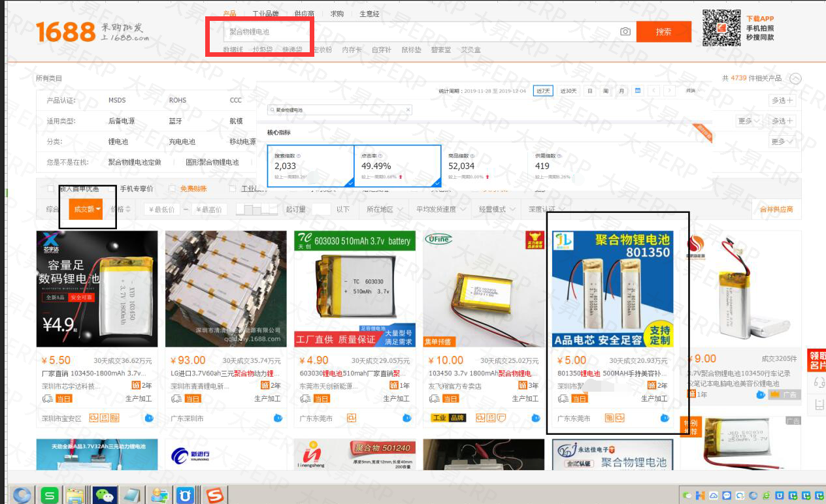Click 多选+ in 产品认证 row
Image resolution: width=826 pixels, height=504 pixels.
[782, 101]
